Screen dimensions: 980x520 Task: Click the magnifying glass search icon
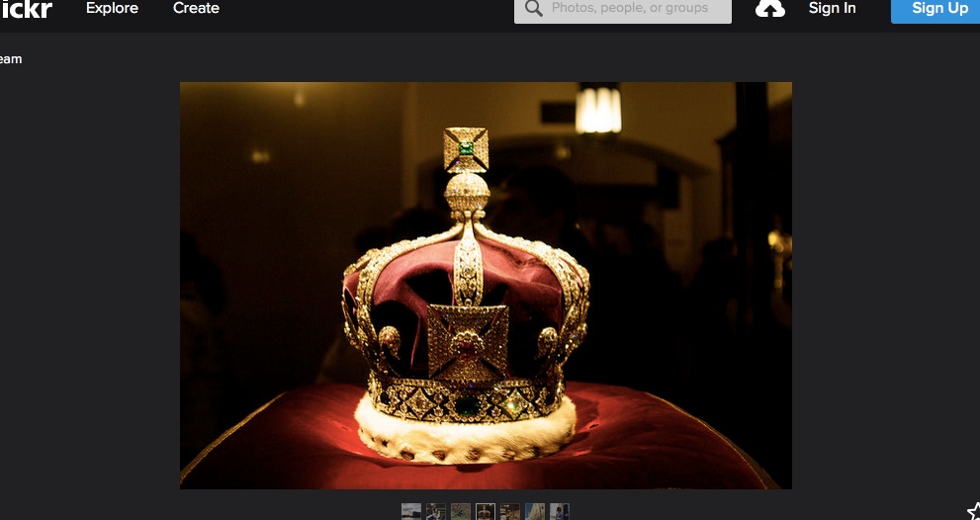tap(534, 8)
